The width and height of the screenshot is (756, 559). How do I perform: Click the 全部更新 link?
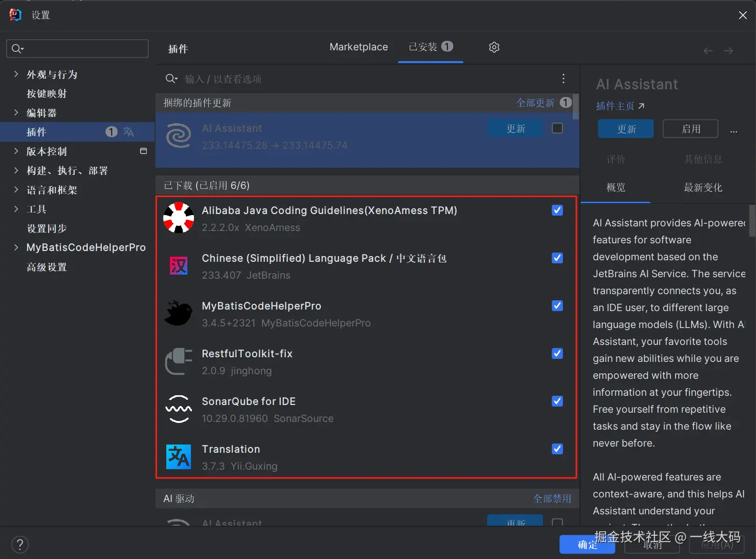click(535, 103)
